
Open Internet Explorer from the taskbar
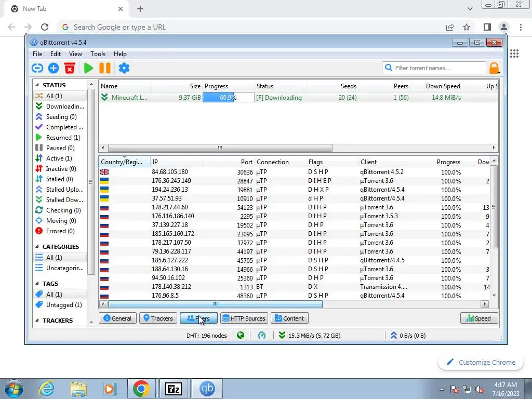click(46, 389)
